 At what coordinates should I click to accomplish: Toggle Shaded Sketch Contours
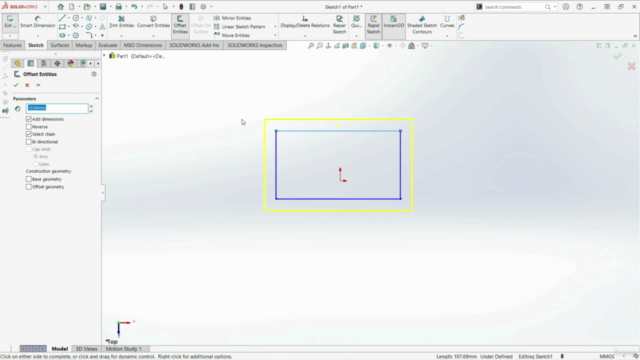pos(422,24)
